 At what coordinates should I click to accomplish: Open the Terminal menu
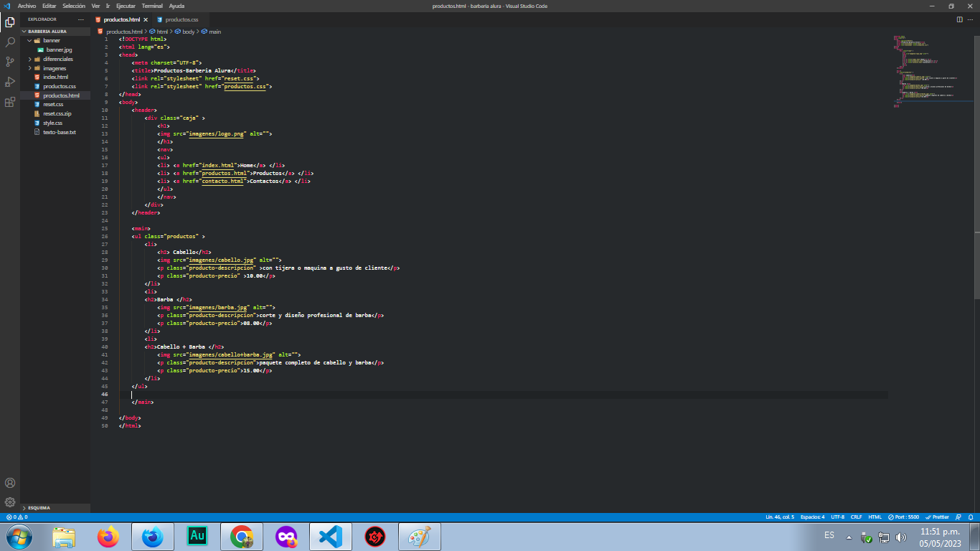[x=152, y=6]
